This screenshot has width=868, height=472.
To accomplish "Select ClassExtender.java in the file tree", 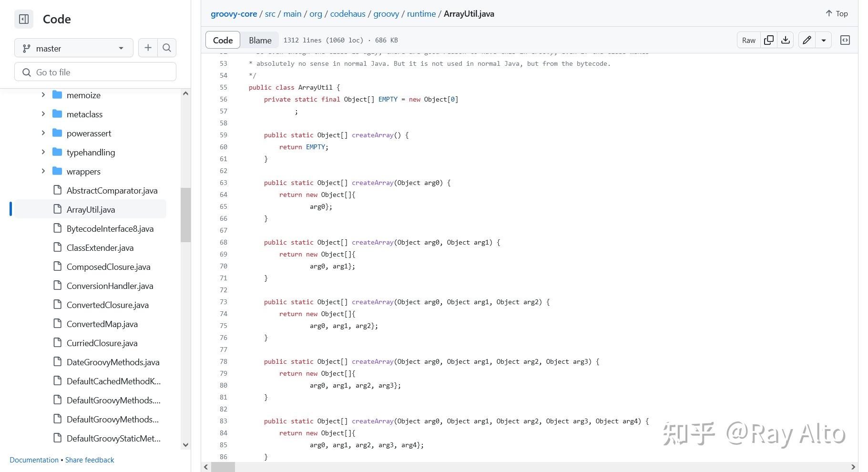I will pos(100,247).
